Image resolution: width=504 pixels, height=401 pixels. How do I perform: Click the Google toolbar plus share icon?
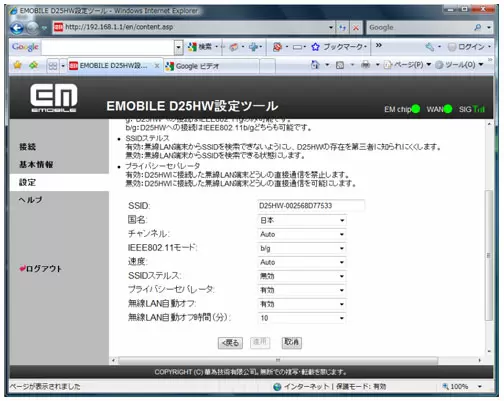tap(253, 47)
